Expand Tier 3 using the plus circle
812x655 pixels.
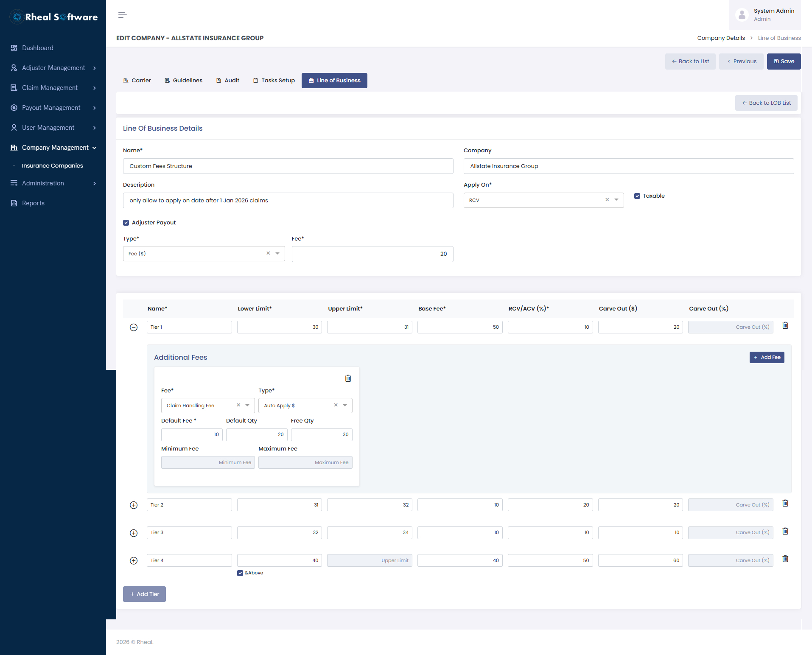click(134, 533)
